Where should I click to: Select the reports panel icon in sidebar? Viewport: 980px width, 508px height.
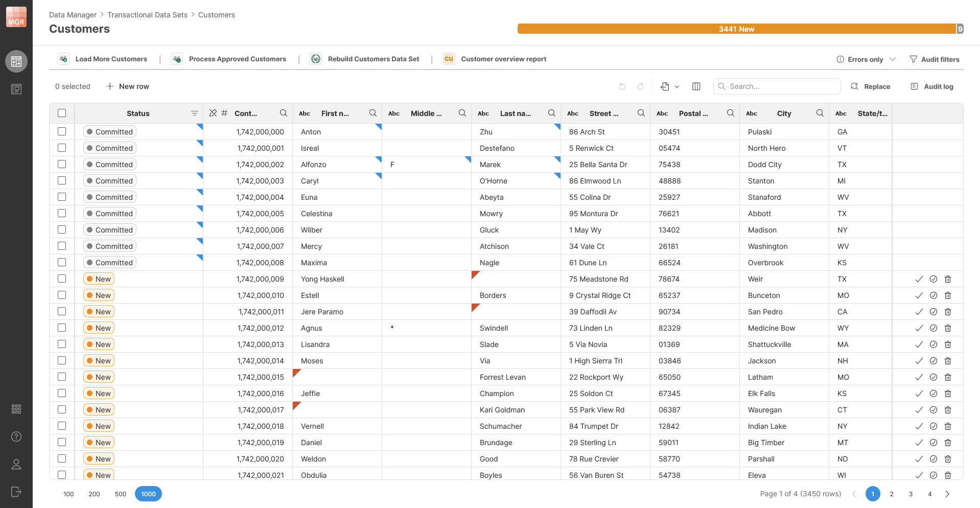[x=16, y=89]
